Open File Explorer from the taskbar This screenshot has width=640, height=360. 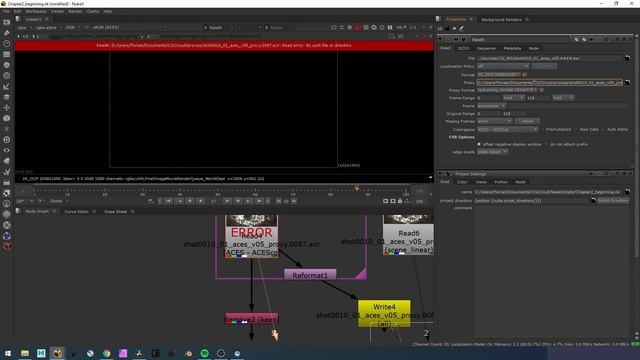pos(25,353)
